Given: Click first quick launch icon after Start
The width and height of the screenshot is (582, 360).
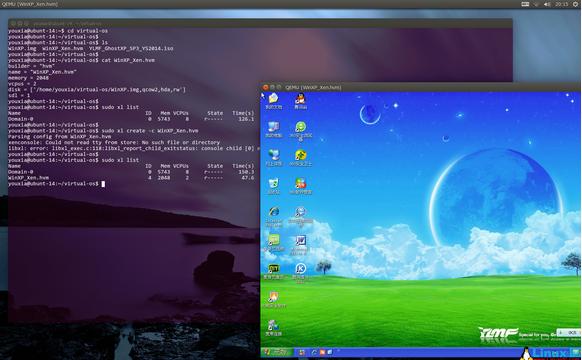Looking at the screenshot, I should pyautogui.click(x=302, y=352).
